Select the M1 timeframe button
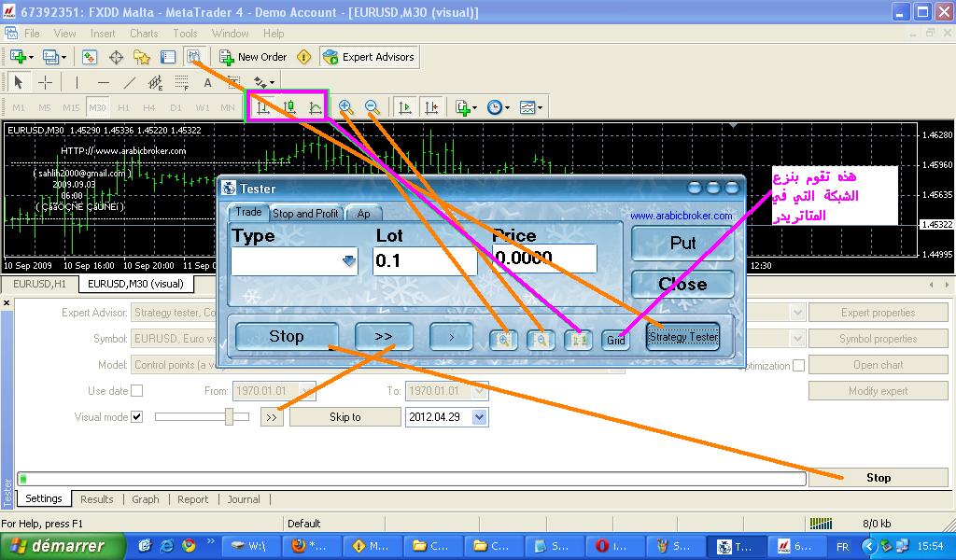The image size is (956, 560). coord(19,108)
